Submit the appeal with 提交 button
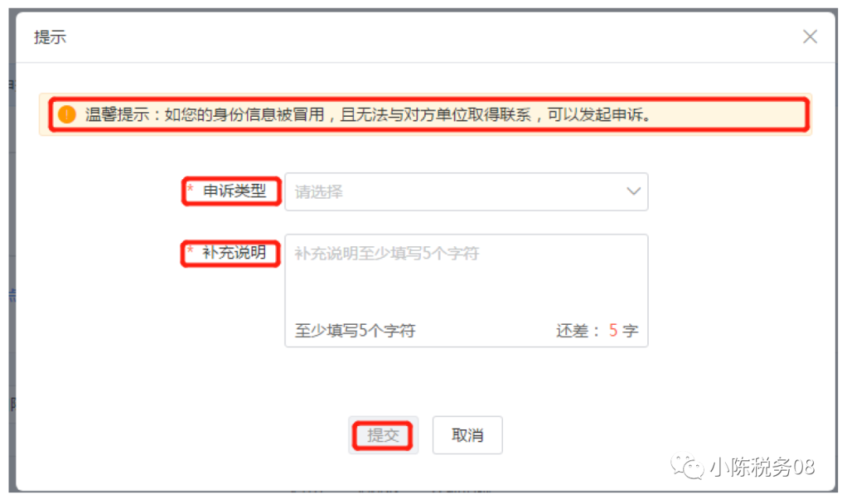 point(383,435)
